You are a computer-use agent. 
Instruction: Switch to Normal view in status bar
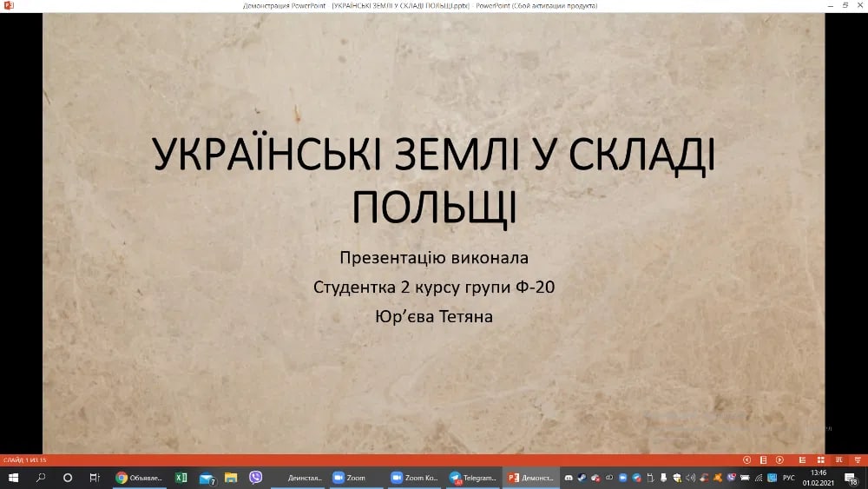coord(802,459)
